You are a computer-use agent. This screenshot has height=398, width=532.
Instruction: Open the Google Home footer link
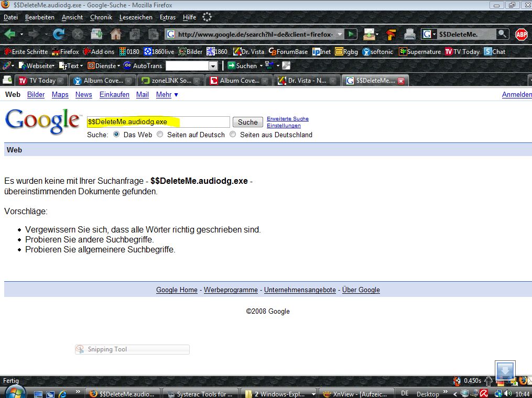point(177,290)
